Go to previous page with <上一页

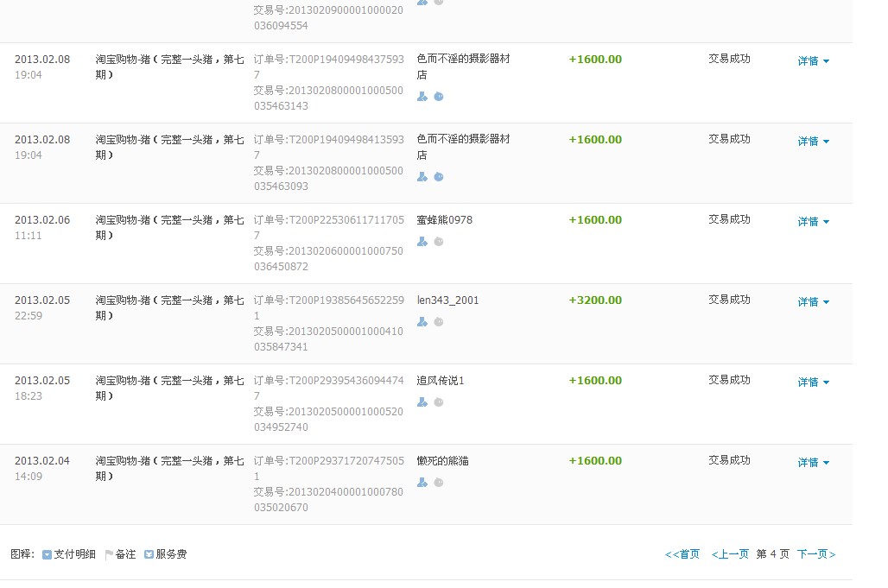(x=730, y=554)
